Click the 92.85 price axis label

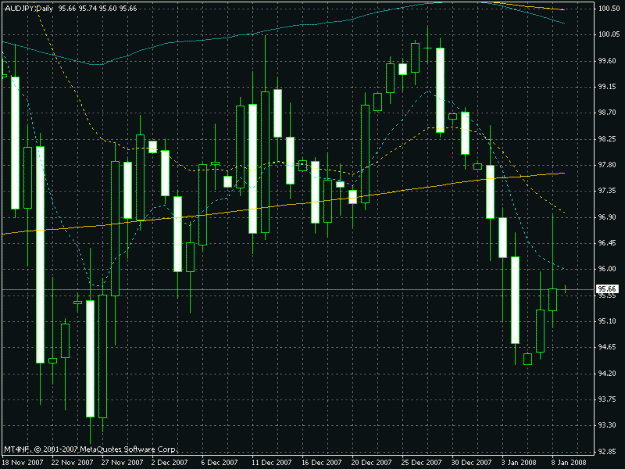tap(608, 452)
